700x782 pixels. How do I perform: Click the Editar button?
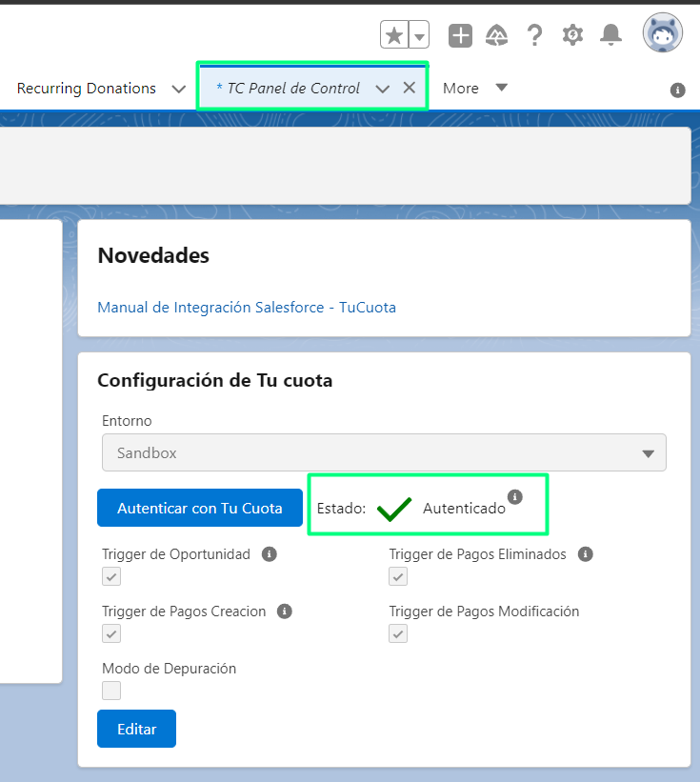point(136,729)
